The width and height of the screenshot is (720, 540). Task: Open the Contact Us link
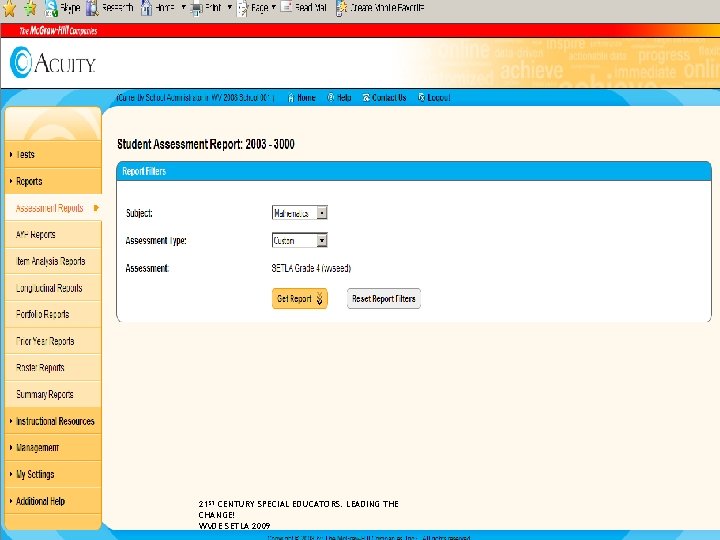(389, 98)
